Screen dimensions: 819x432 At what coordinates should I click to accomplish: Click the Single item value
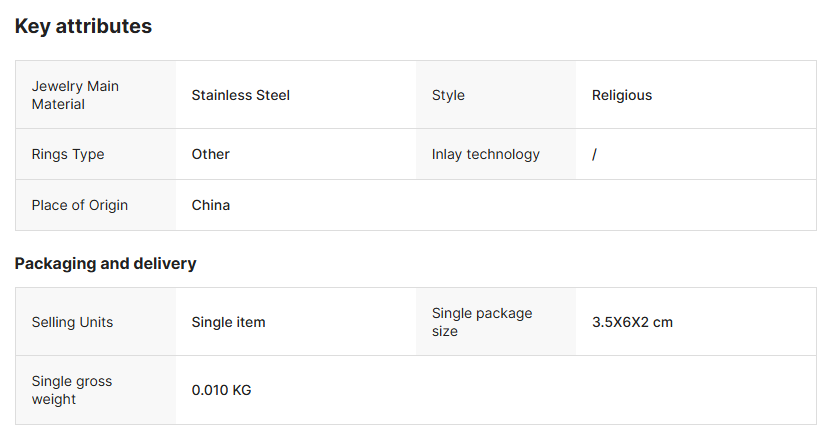(x=229, y=322)
